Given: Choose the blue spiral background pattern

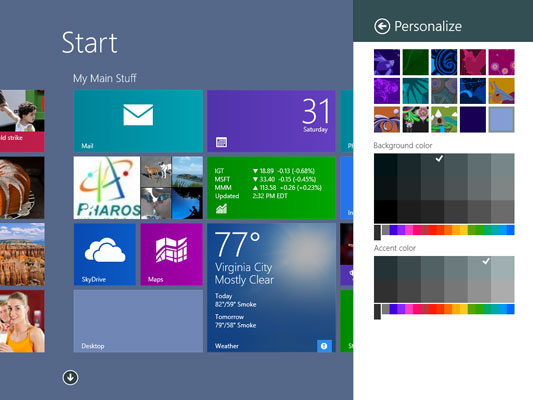Looking at the screenshot, I should click(444, 62).
